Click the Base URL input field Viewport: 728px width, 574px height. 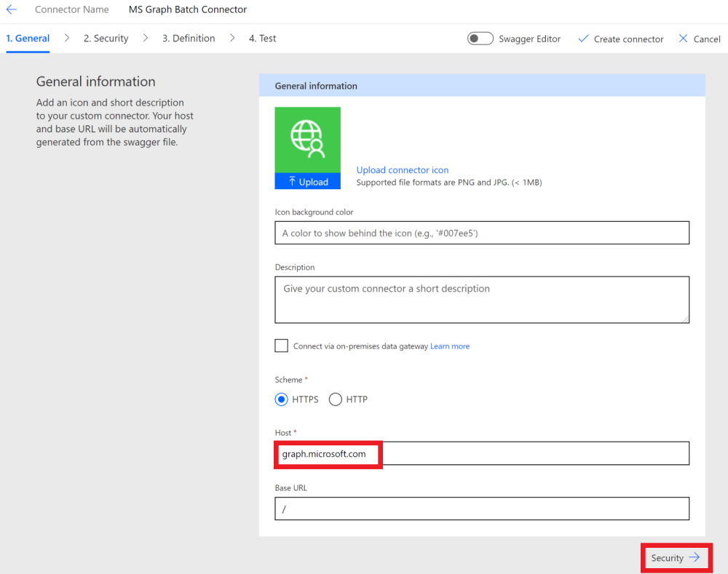482,509
